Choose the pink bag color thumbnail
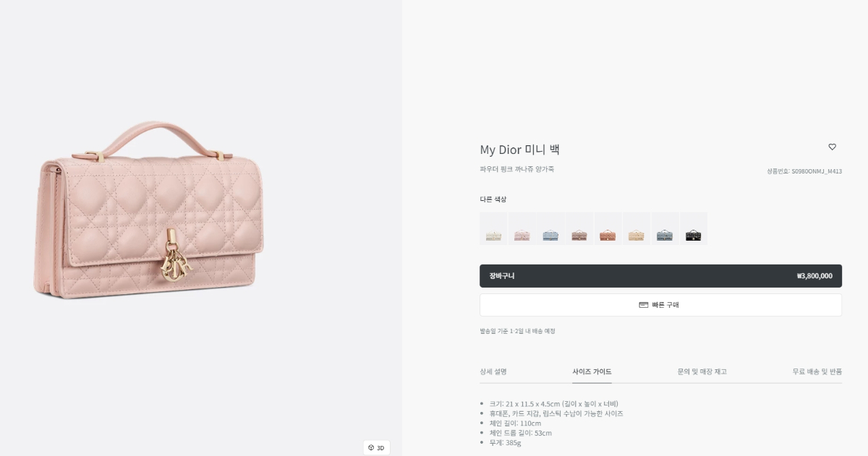Image resolution: width=868 pixels, height=456 pixels. coord(522,229)
